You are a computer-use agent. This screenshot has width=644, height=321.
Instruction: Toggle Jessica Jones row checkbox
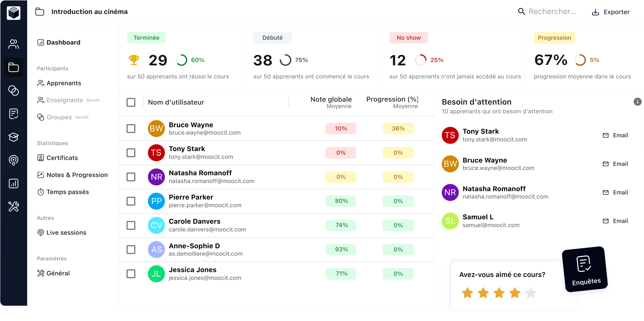tap(131, 274)
